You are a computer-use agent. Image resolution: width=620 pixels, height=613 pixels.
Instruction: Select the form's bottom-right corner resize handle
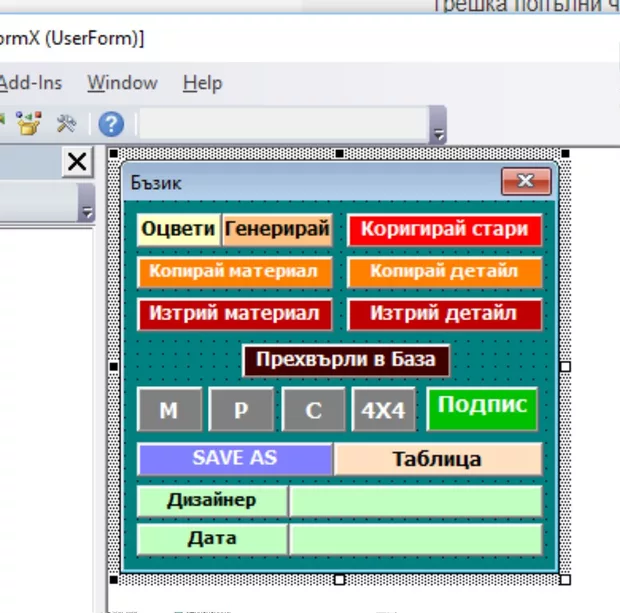click(565, 580)
